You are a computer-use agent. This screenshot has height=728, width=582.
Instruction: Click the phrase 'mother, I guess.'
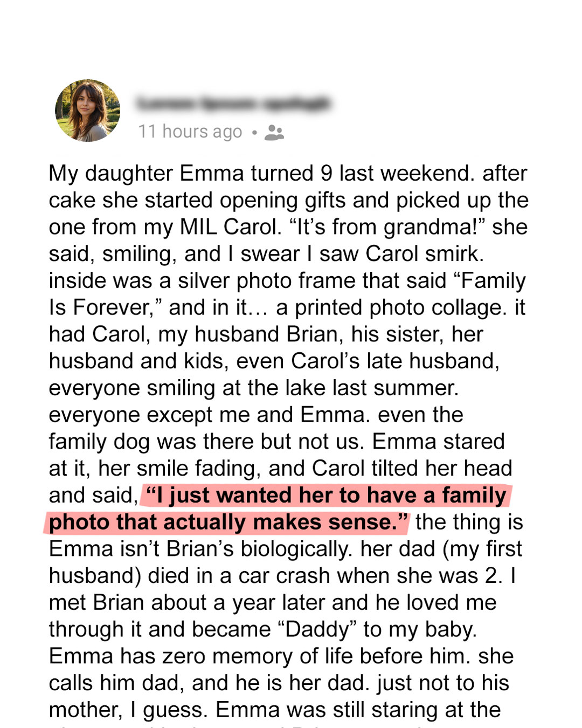coord(128,710)
